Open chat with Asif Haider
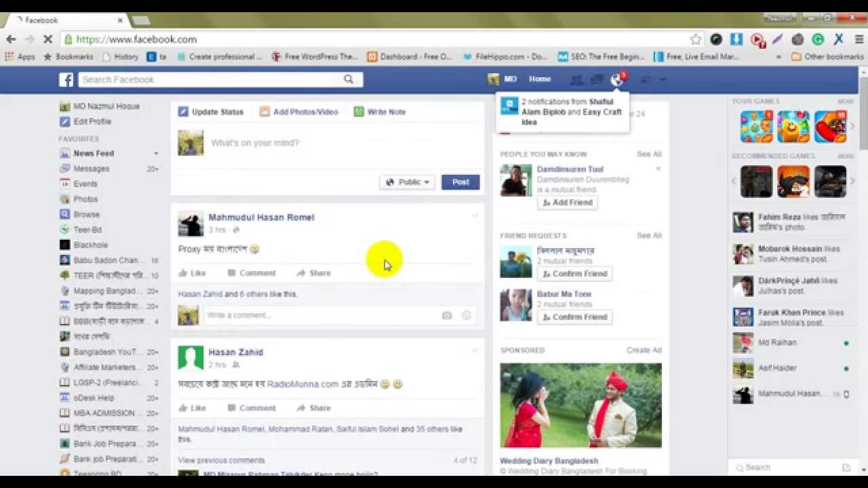 pyautogui.click(x=777, y=368)
